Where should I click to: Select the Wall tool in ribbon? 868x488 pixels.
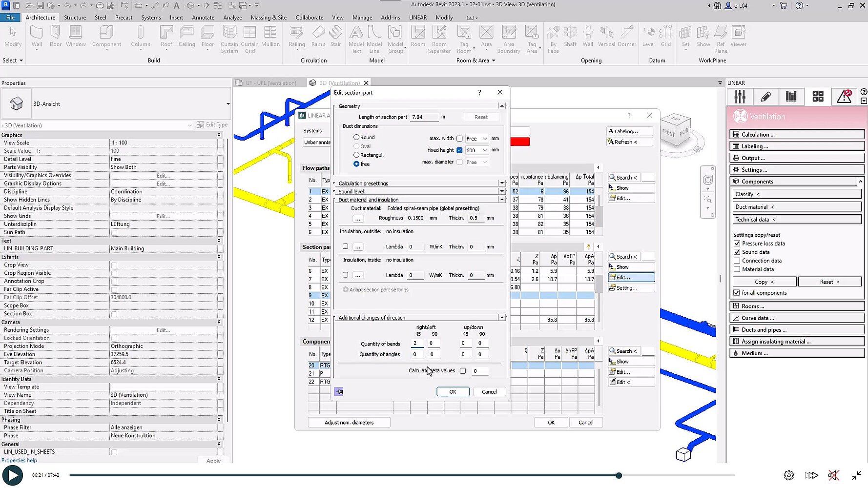37,37
